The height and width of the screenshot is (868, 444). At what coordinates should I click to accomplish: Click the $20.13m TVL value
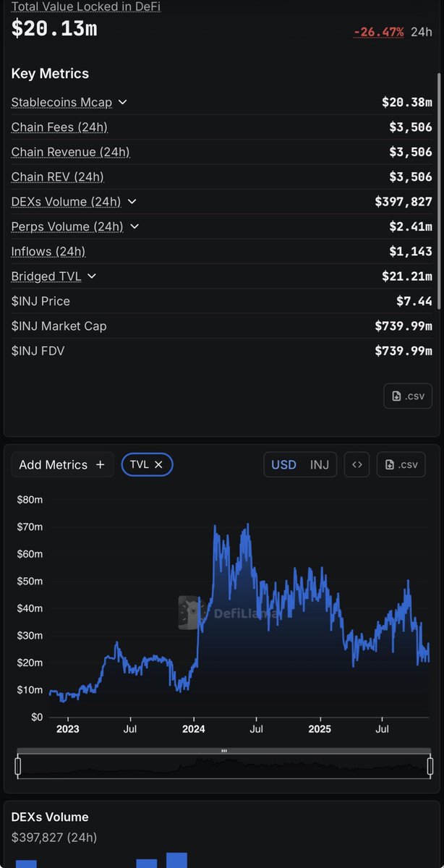point(54,29)
